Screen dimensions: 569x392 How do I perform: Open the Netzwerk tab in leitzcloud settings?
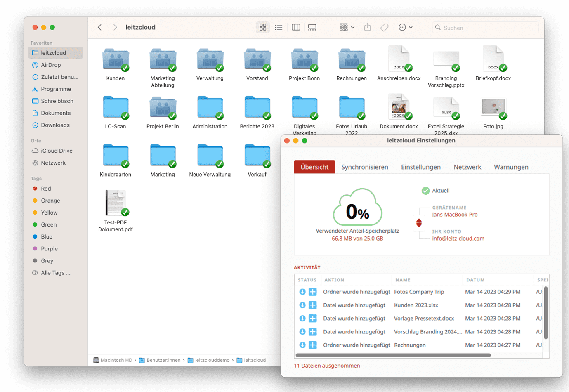(x=467, y=167)
